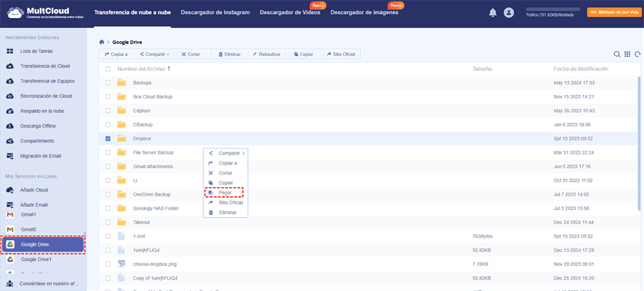Screen dimensions: 644x291
Task: Click Rebautizar toolbar button
Action: 267,54
